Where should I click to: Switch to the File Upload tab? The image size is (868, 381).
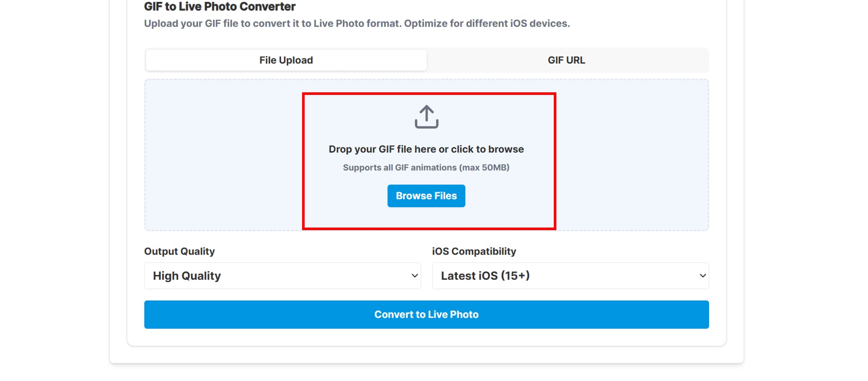coord(286,60)
